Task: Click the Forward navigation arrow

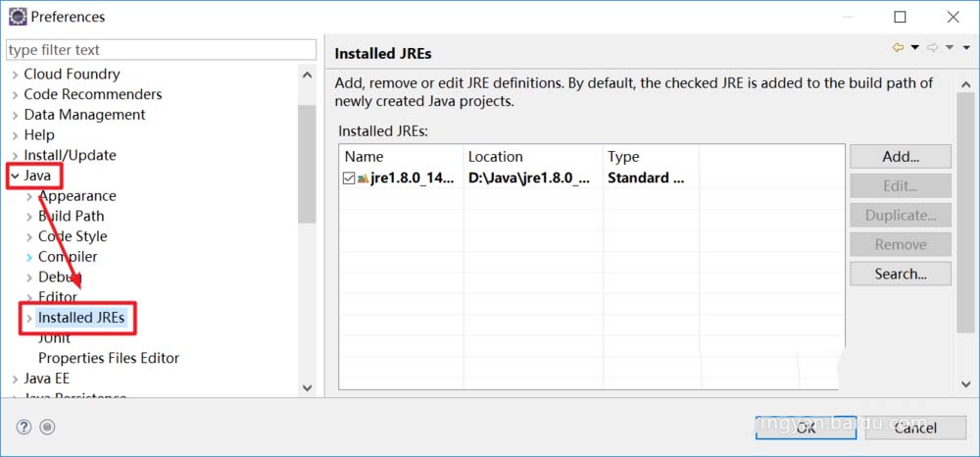Action: coord(933,47)
